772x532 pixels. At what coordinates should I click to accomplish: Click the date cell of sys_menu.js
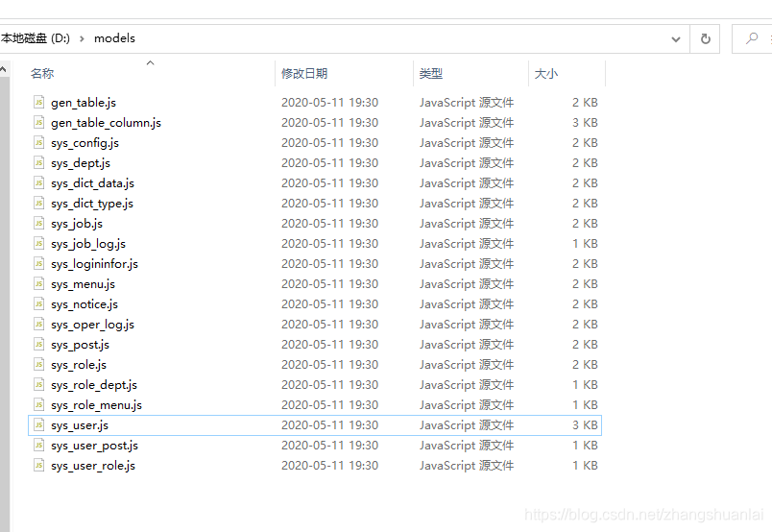click(330, 283)
